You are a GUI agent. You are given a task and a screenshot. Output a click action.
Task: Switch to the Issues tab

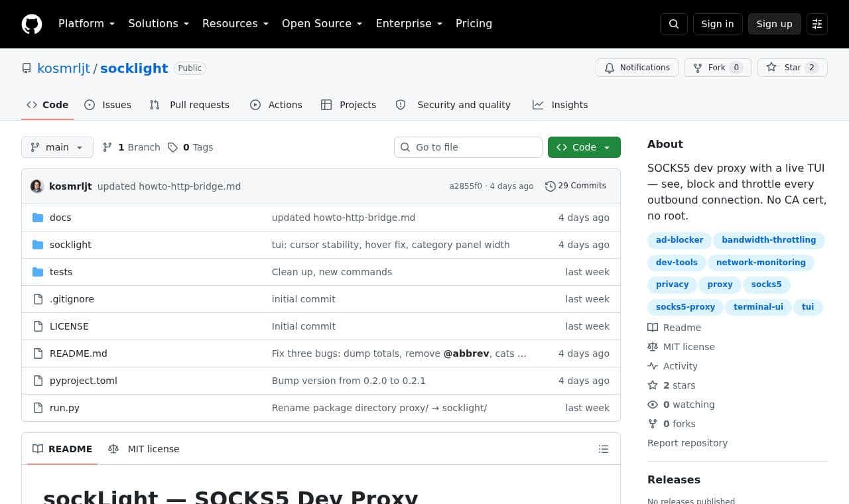point(108,105)
